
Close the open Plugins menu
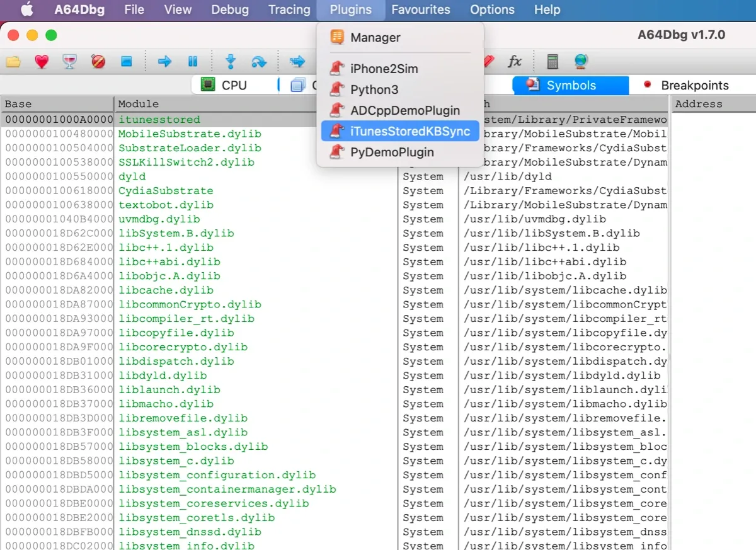tap(351, 9)
